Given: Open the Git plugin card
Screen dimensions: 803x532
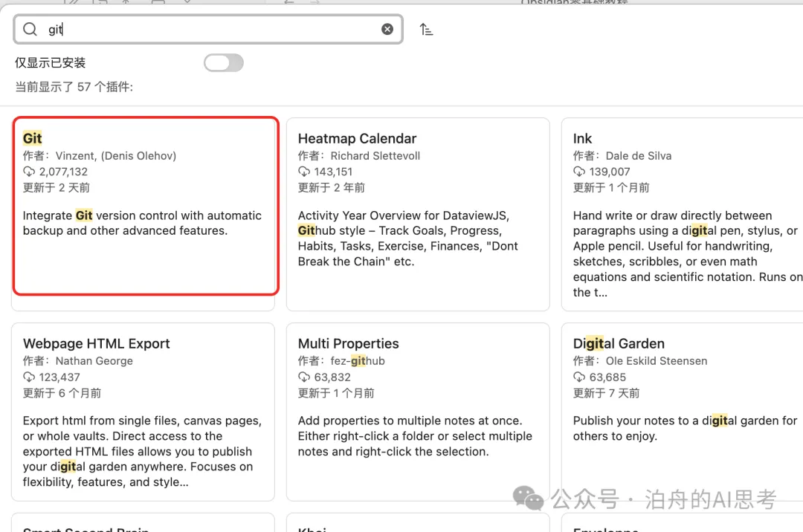Looking at the screenshot, I should pos(143,214).
